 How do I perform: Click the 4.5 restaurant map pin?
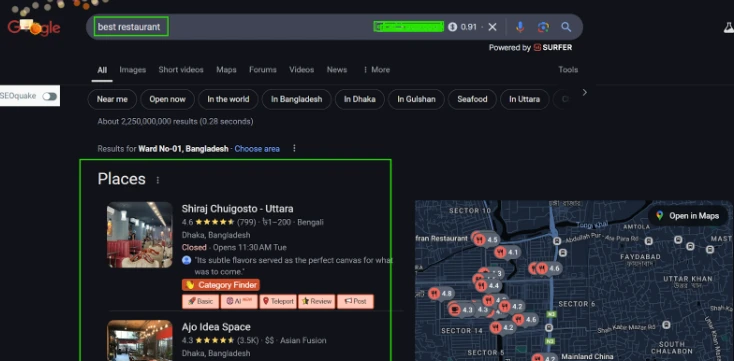point(486,240)
